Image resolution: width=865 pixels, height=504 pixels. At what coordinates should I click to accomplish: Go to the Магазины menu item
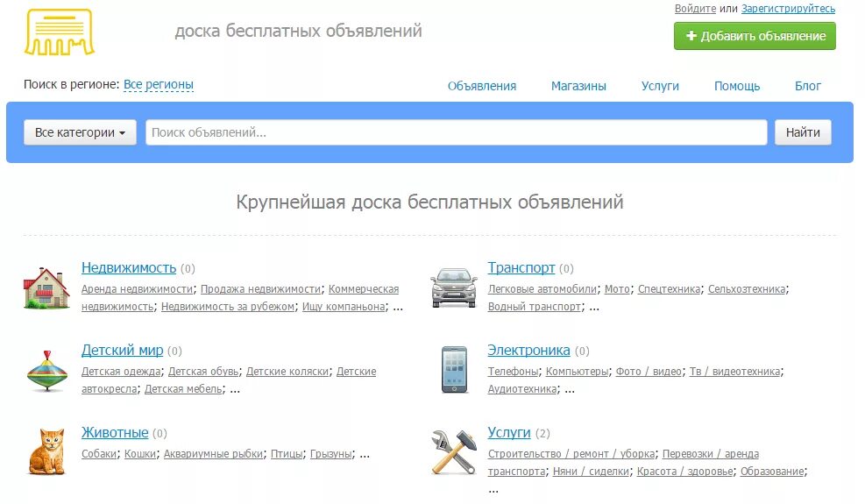[x=578, y=86]
